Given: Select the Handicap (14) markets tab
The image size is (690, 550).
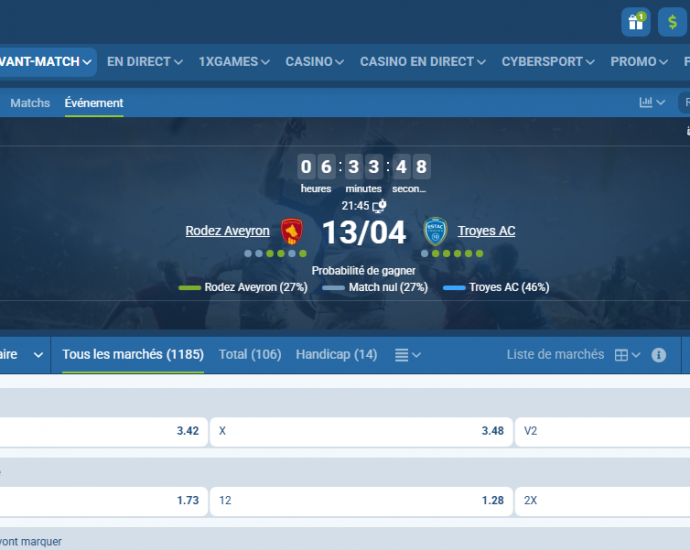Looking at the screenshot, I should pyautogui.click(x=336, y=354).
